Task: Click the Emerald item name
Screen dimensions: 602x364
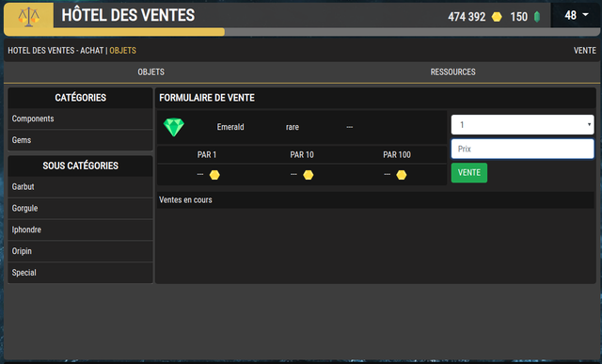Action: click(x=230, y=127)
